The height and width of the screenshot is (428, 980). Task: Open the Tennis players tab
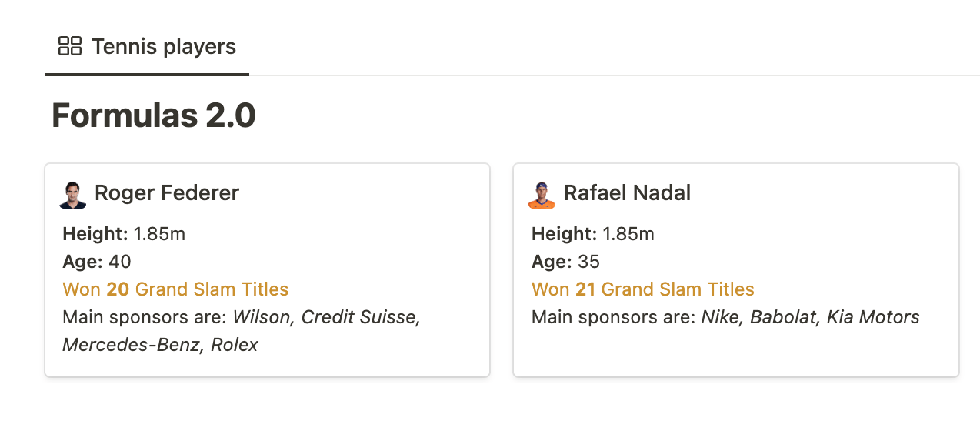pyautogui.click(x=147, y=47)
